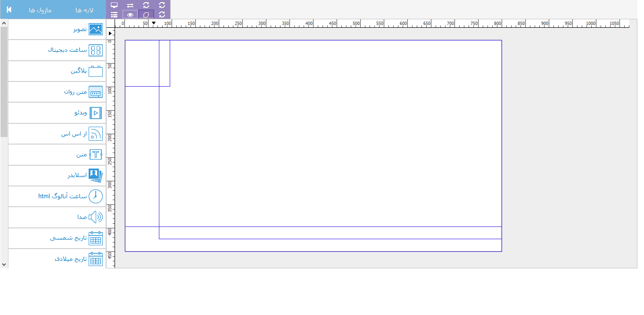Collapse the side panel with the arrow-bar icon
Viewport: 644px width, 315px height.
(x=9, y=9)
